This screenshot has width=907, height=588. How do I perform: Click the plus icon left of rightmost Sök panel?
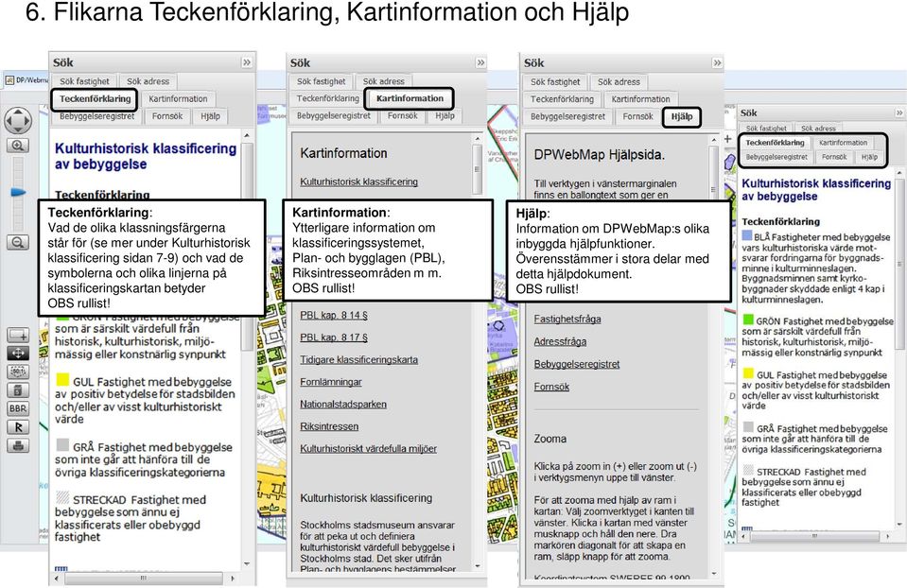[x=727, y=139]
